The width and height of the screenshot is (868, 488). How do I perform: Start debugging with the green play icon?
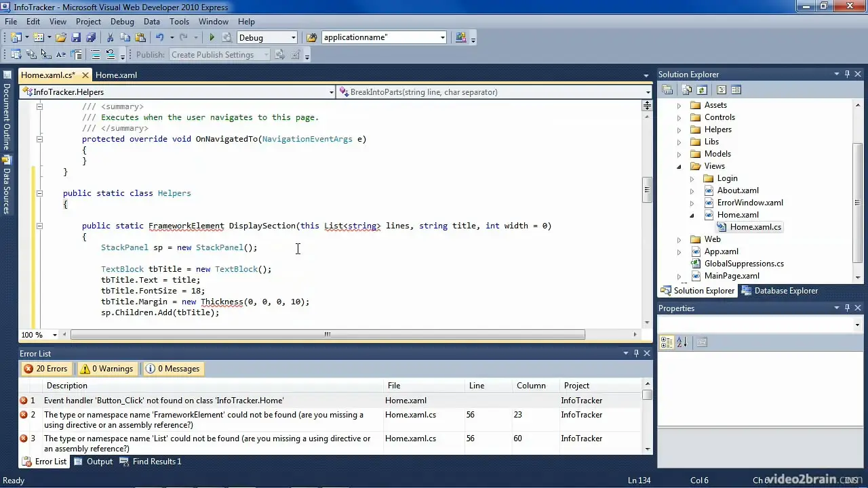pos(212,37)
